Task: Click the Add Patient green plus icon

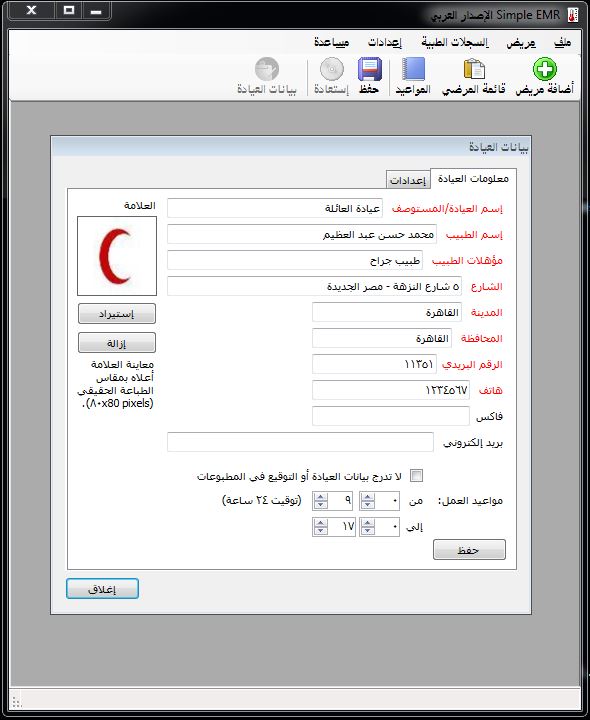Action: 545,69
